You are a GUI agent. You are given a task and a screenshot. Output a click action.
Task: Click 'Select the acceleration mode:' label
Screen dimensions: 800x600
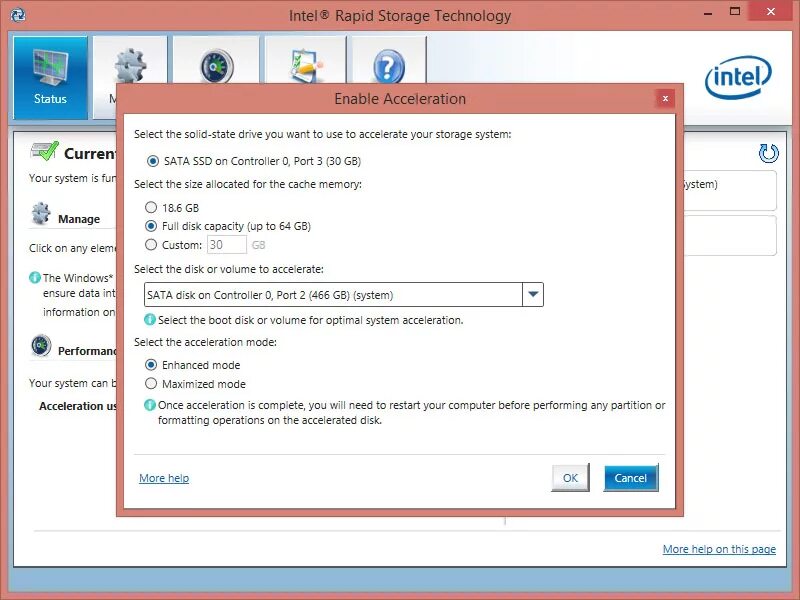coord(205,342)
